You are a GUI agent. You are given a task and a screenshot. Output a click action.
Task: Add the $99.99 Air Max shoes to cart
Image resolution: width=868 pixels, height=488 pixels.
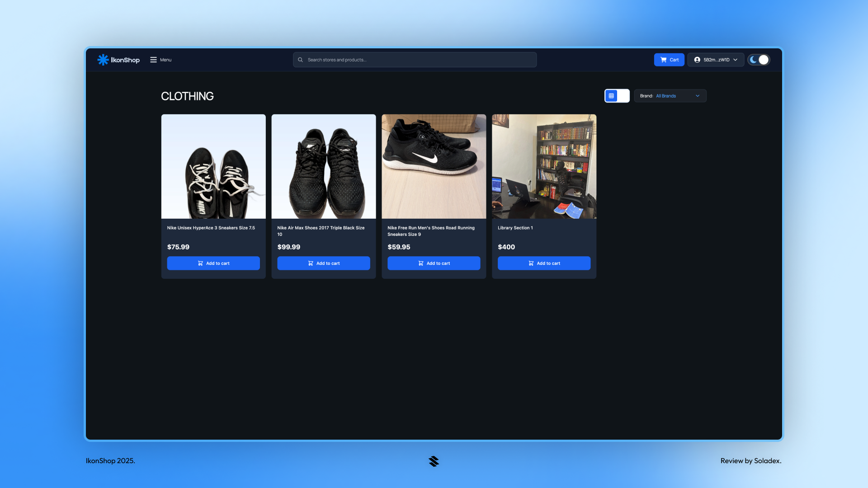point(324,263)
